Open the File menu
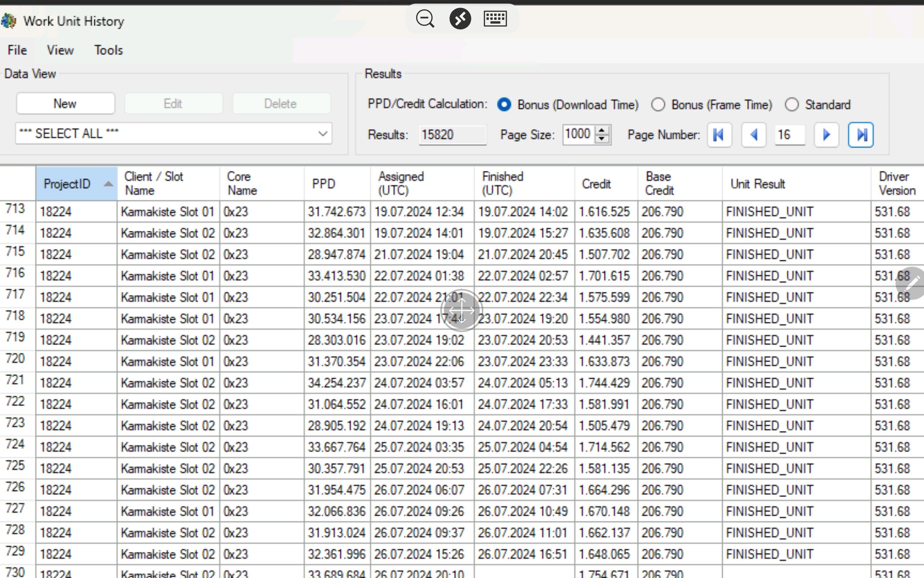Viewport: 924px width, 578px height. pos(17,50)
